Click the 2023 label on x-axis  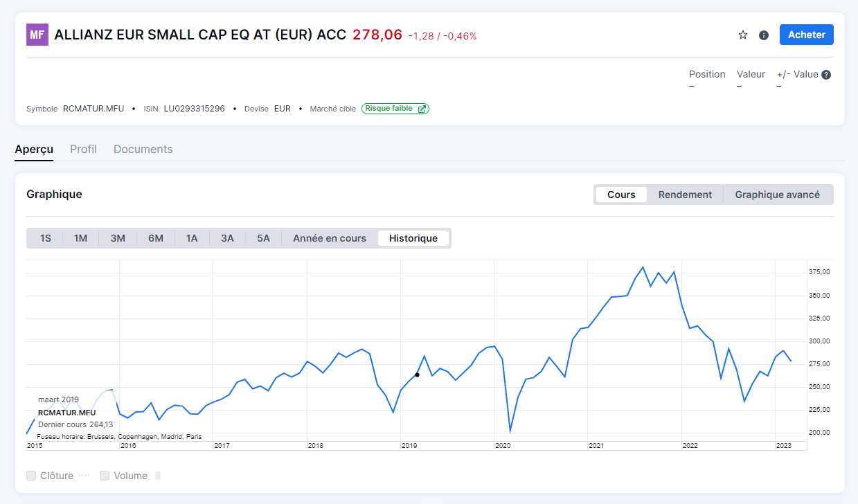coord(783,446)
